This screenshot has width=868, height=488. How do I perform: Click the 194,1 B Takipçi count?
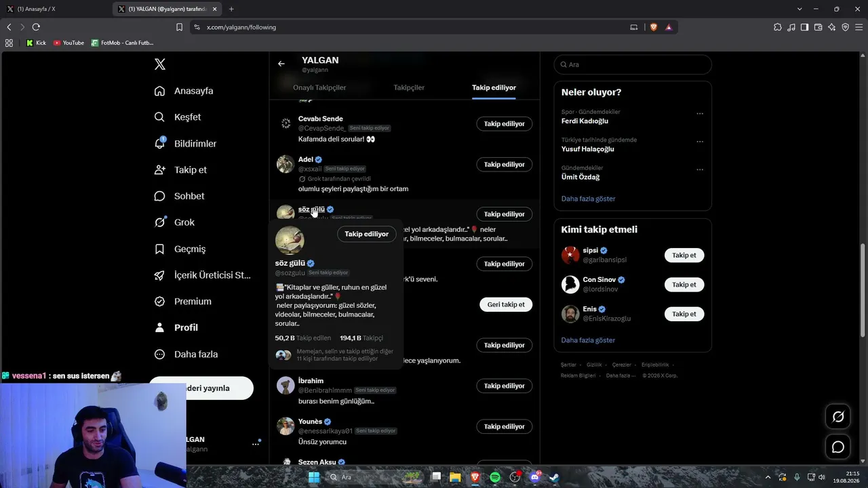tap(361, 338)
